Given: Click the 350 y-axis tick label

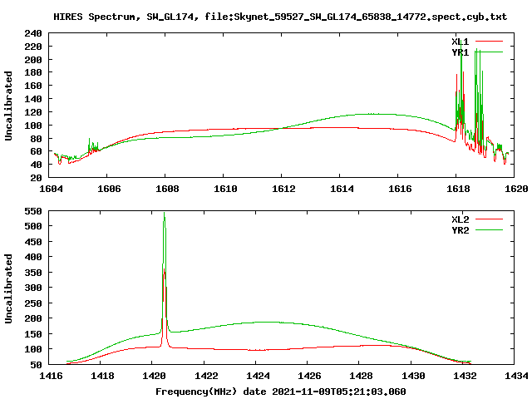Looking at the screenshot, I should click(x=33, y=273).
